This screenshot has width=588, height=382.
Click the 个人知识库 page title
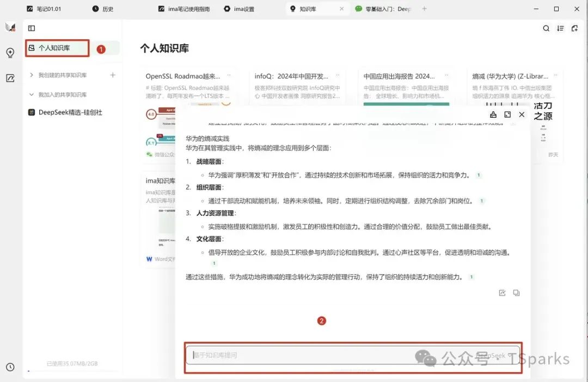click(x=164, y=48)
